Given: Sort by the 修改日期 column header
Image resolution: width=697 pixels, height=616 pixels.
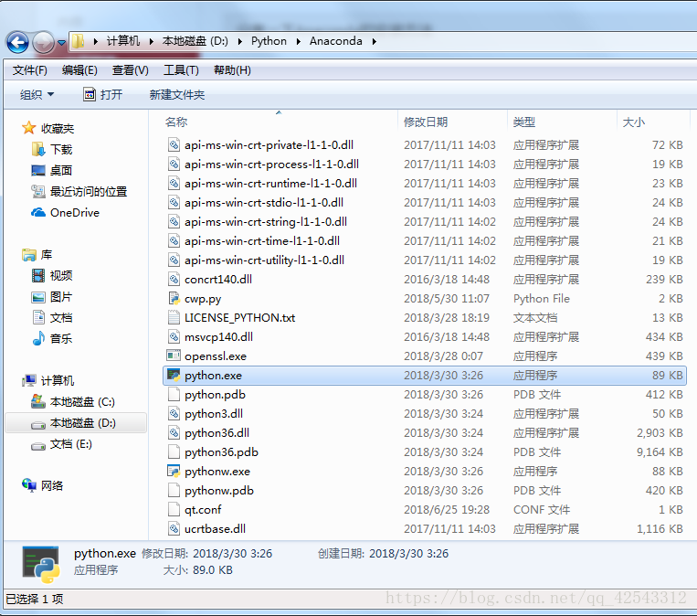Looking at the screenshot, I should coord(426,122).
